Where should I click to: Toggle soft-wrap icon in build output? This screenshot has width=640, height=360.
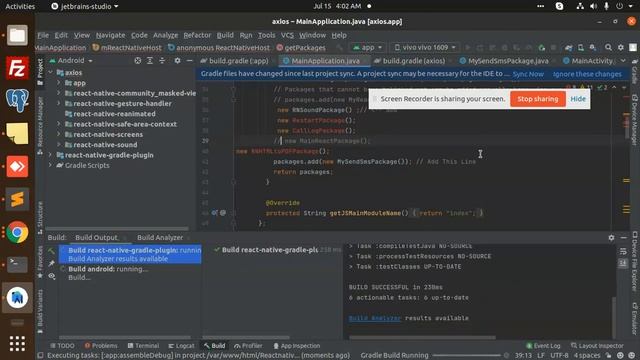pos(623,251)
